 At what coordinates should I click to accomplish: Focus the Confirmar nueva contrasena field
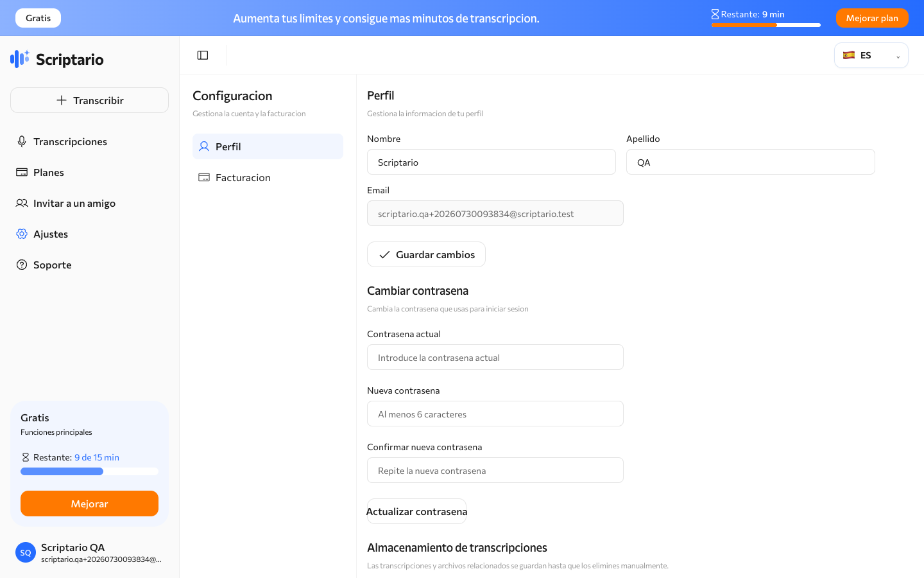coord(495,470)
